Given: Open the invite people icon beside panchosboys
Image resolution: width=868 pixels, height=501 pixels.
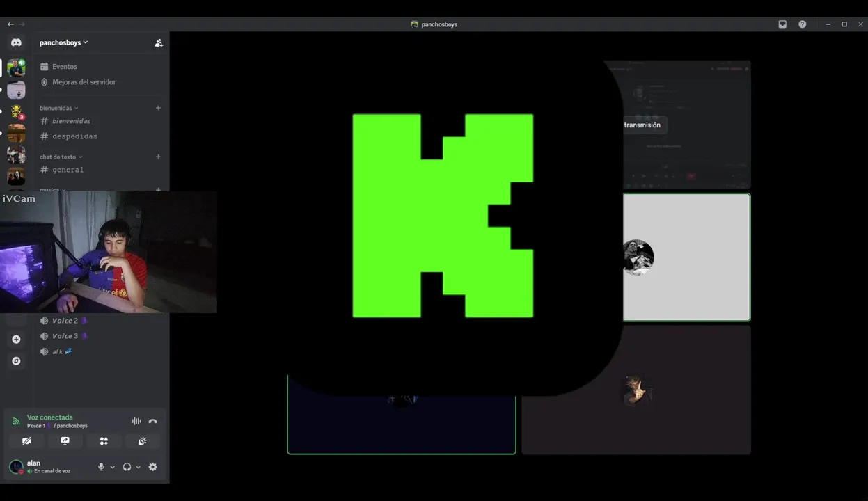Looking at the screenshot, I should click(x=159, y=42).
